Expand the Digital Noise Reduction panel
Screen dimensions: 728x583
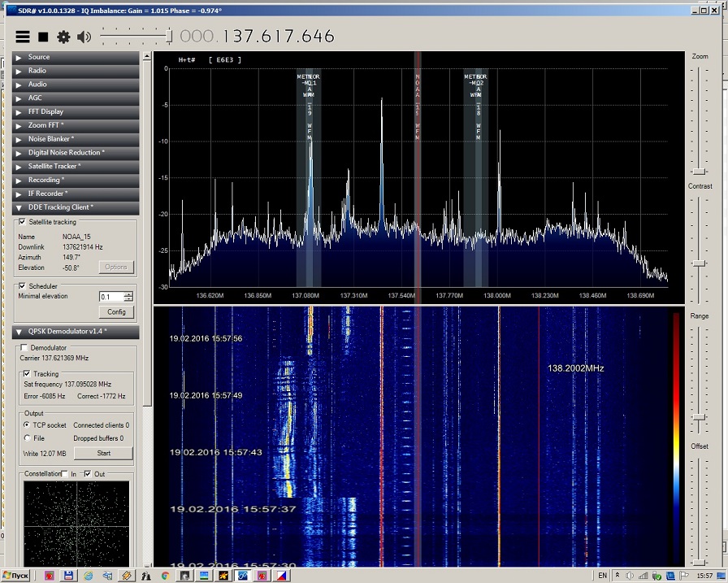click(x=76, y=152)
